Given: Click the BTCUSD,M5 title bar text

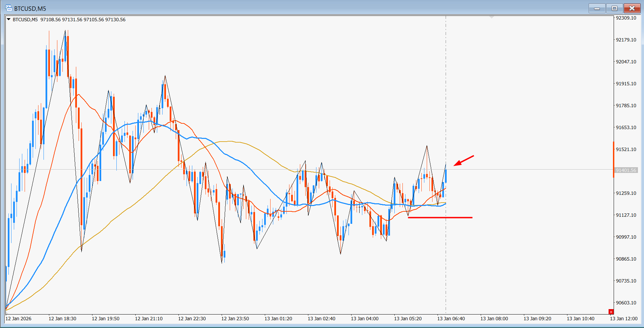Looking at the screenshot, I should pyautogui.click(x=30, y=8).
